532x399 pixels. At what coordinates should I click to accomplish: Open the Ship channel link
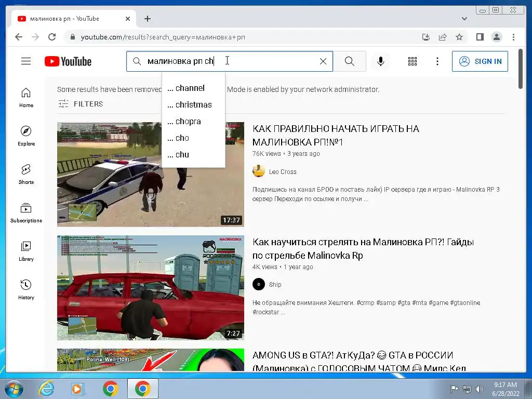pyautogui.click(x=275, y=284)
